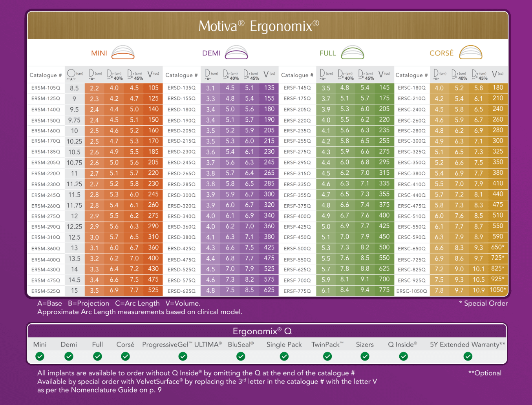Viewport: 532px width, 405px height.
Task: Click the checkmark under ProgressiveGel ULTIMA
Action: point(183,356)
